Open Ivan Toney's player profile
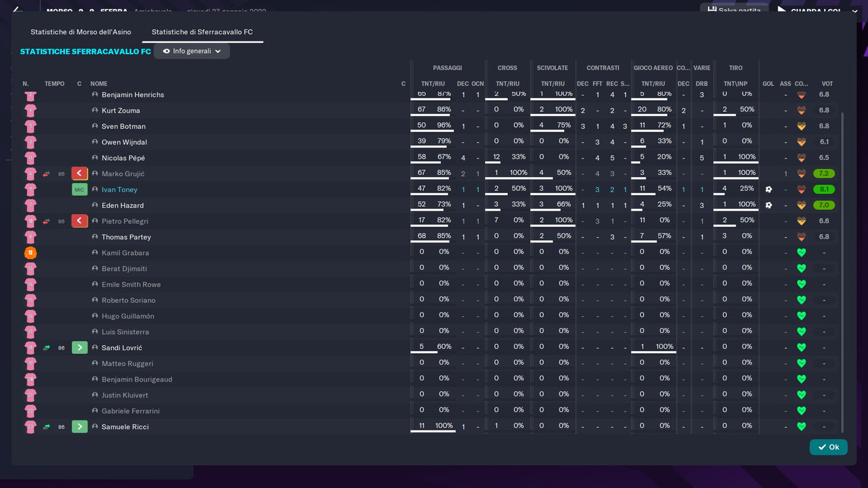 click(119, 190)
